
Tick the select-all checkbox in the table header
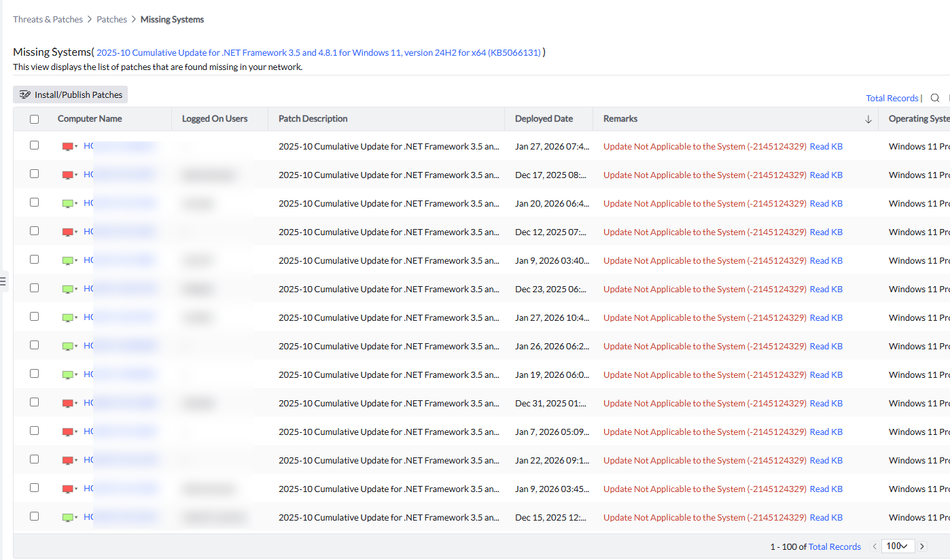point(35,119)
